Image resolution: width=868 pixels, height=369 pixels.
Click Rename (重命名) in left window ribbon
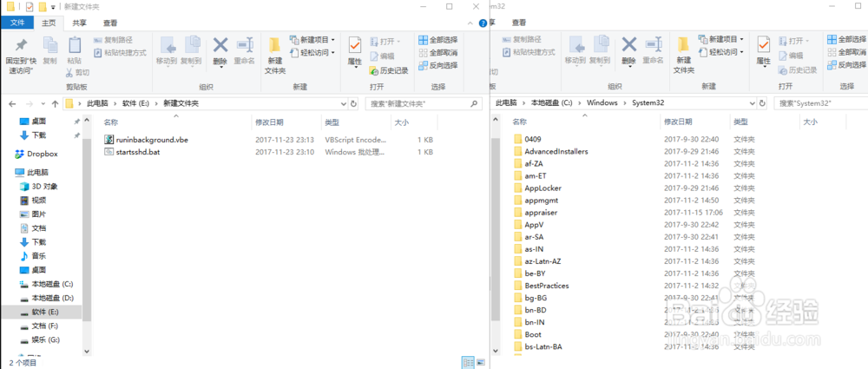pyautogui.click(x=244, y=50)
